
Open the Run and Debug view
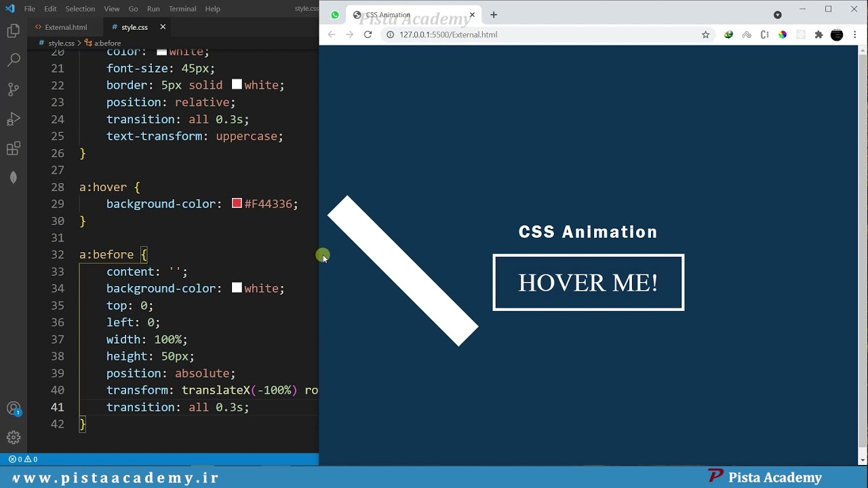tap(13, 119)
